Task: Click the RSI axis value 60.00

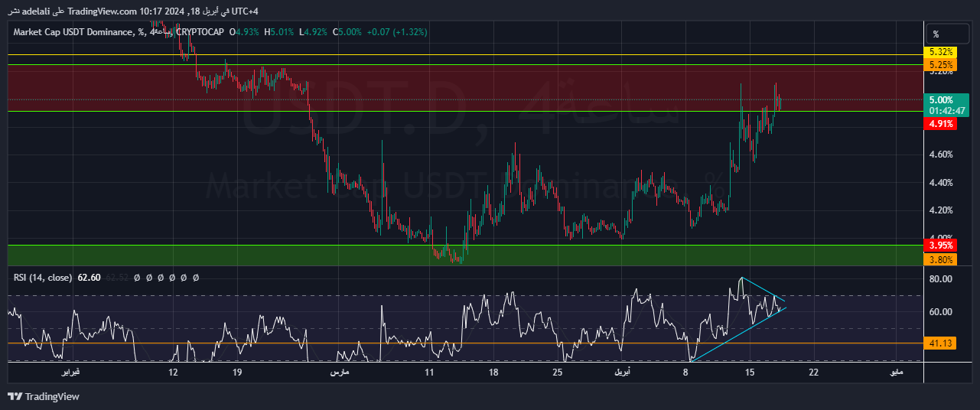Action: pos(940,312)
